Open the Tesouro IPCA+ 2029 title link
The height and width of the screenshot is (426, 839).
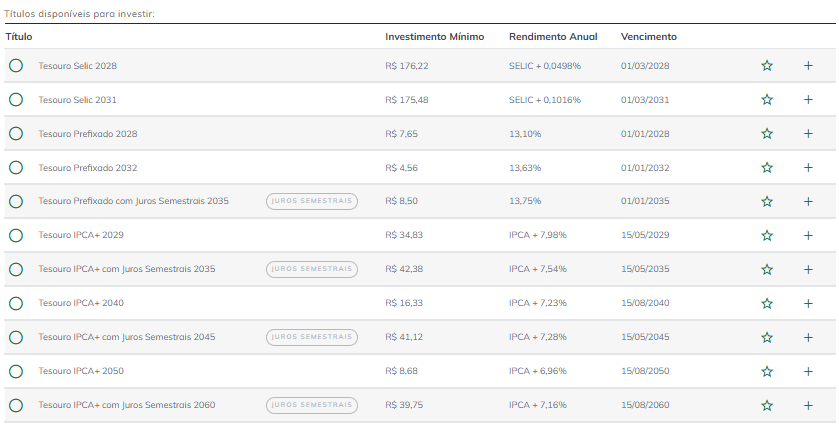80,235
